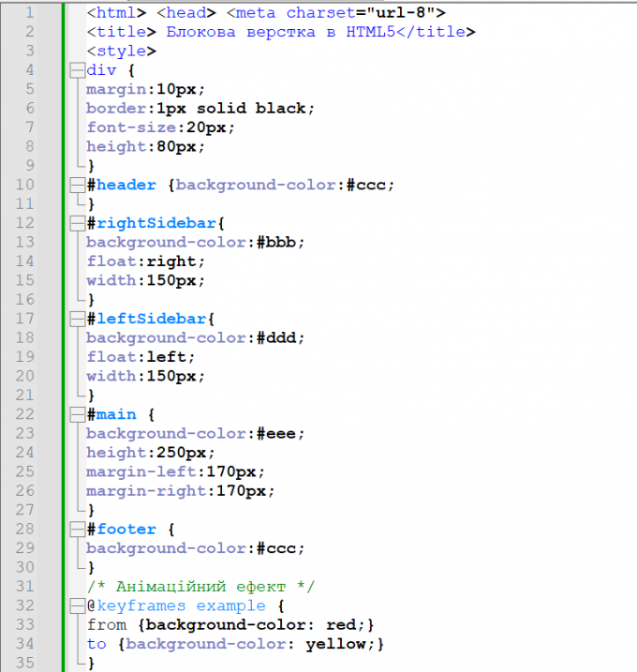Image resolution: width=637 pixels, height=672 pixels.
Task: Click the 'background-color:#bbb;' line
Action: (196, 243)
